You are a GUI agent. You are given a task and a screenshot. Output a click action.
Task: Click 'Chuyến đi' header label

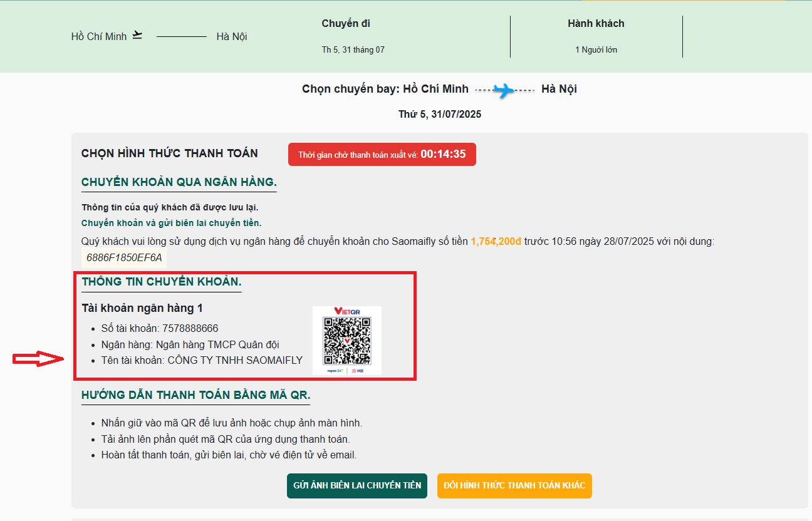click(x=346, y=24)
